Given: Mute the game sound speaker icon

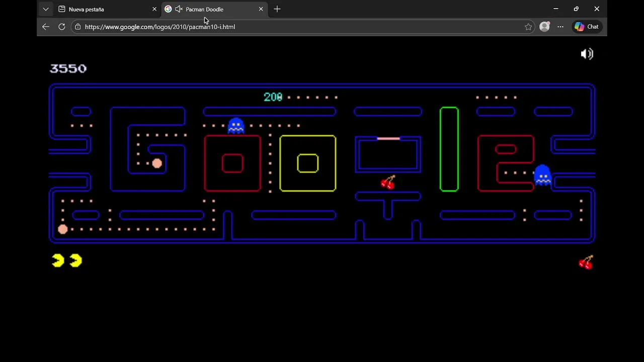Looking at the screenshot, I should pos(587,54).
